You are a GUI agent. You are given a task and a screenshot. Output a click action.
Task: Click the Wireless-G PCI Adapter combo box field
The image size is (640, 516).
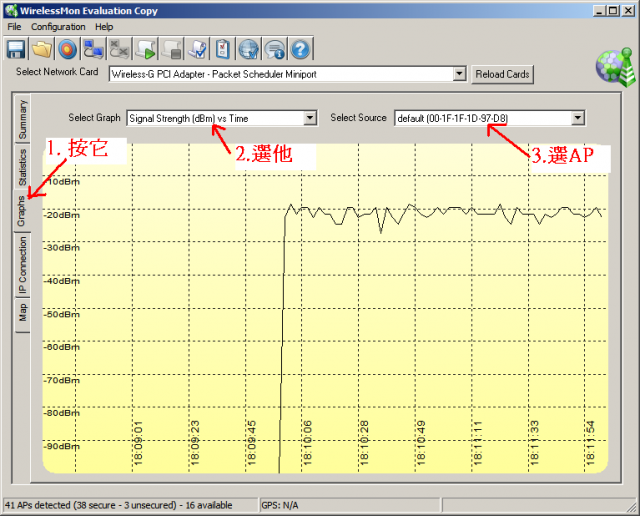[287, 74]
